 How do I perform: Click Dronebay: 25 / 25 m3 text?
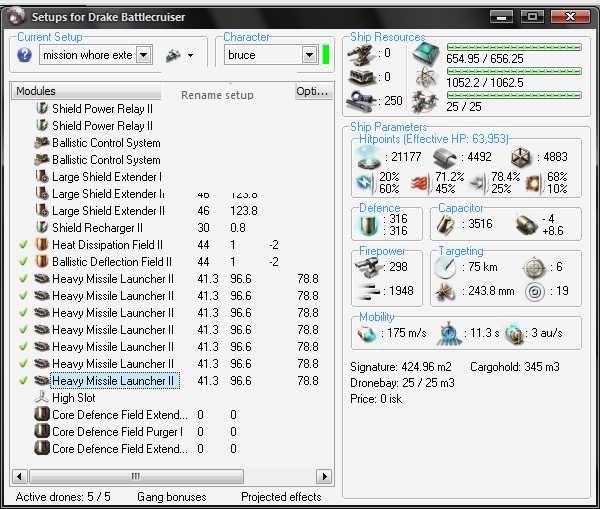(402, 383)
